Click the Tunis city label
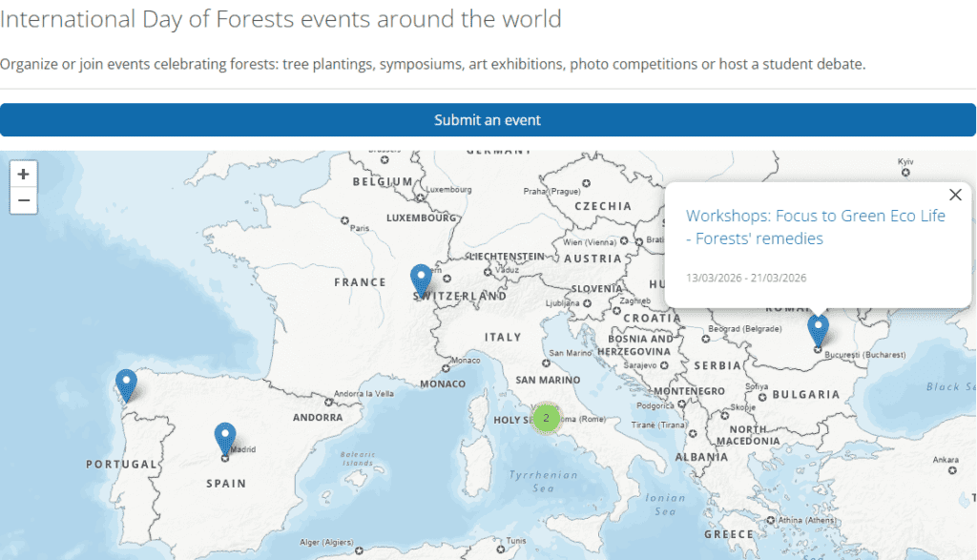The height and width of the screenshot is (560, 977). point(516,541)
